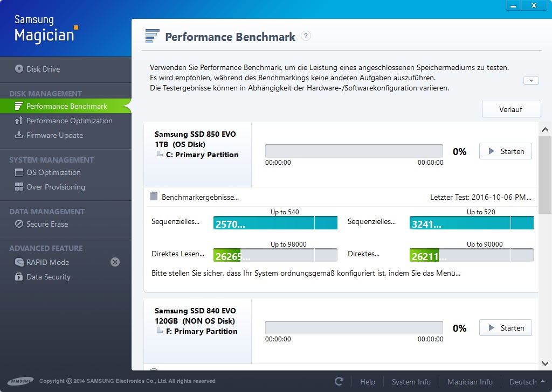Click the Letzter Test date text

coord(481,197)
